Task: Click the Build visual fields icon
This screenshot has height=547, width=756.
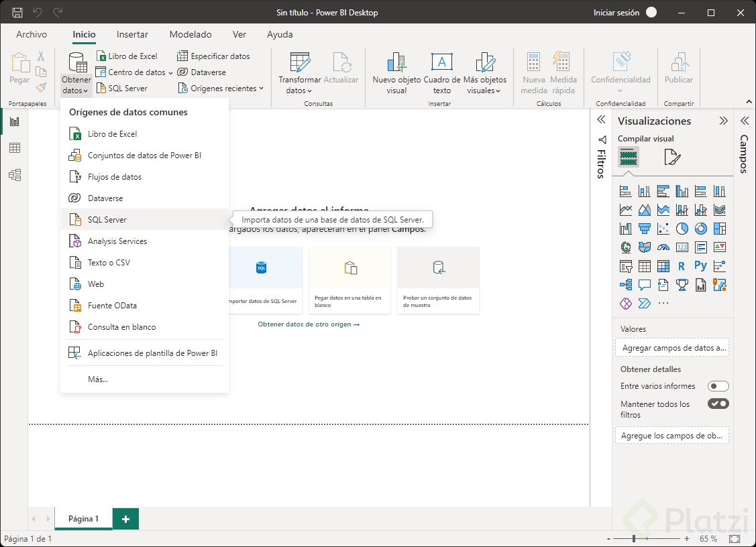Action: [x=629, y=157]
